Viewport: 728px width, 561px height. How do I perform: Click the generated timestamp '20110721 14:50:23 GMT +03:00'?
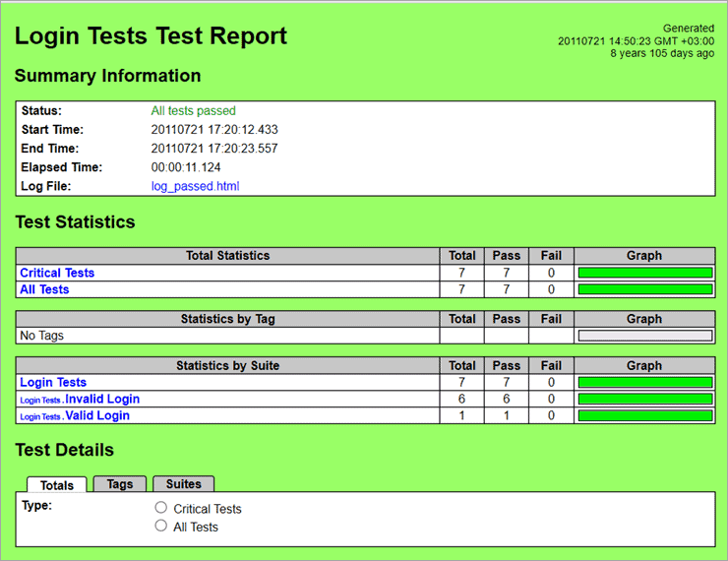point(637,41)
